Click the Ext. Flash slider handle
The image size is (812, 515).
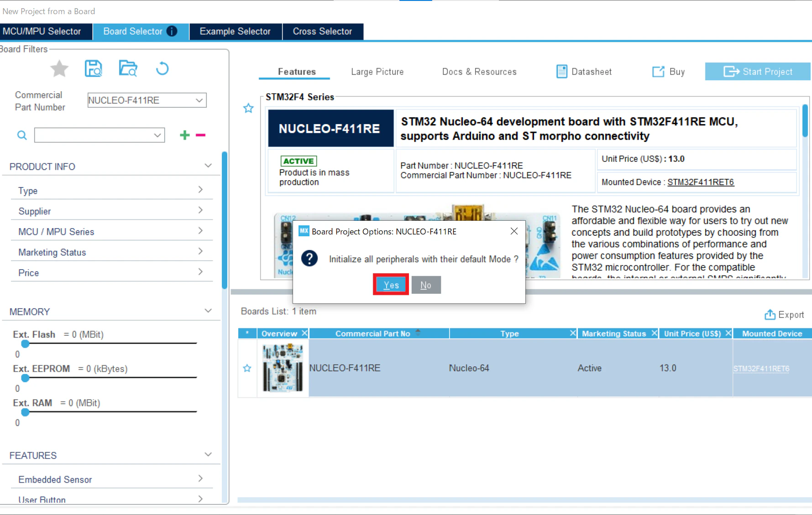(26, 343)
